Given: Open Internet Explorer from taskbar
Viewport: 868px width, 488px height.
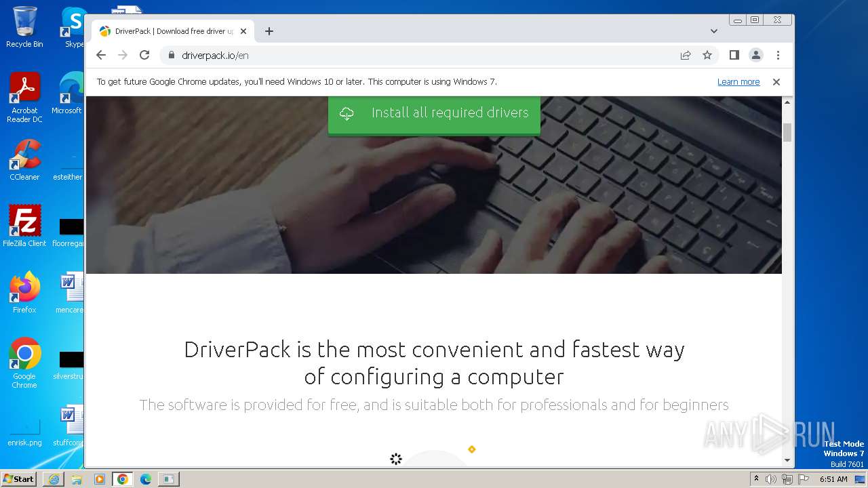Looking at the screenshot, I should tap(54, 479).
